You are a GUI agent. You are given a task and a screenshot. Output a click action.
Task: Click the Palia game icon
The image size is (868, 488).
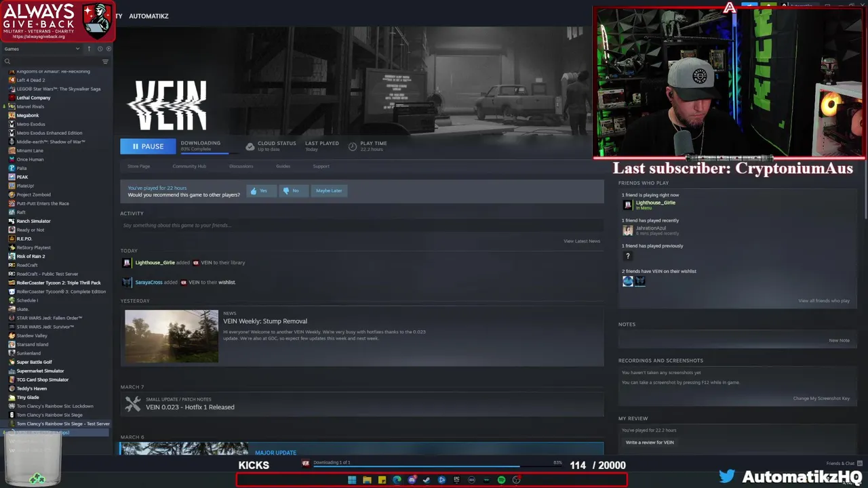[12, 168]
